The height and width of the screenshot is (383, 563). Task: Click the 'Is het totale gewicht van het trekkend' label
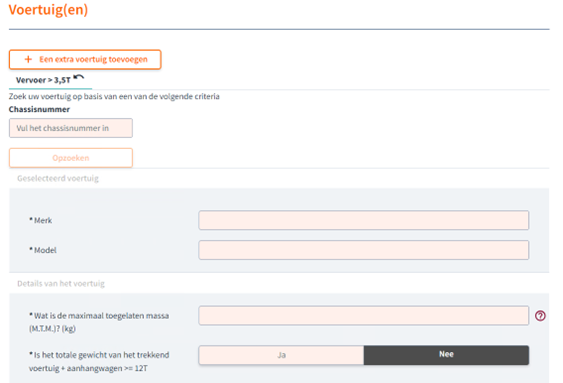pyautogui.click(x=99, y=361)
